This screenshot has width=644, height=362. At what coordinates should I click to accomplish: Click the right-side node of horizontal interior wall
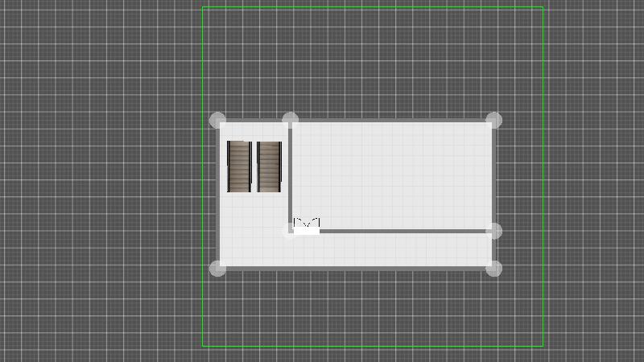(493, 231)
